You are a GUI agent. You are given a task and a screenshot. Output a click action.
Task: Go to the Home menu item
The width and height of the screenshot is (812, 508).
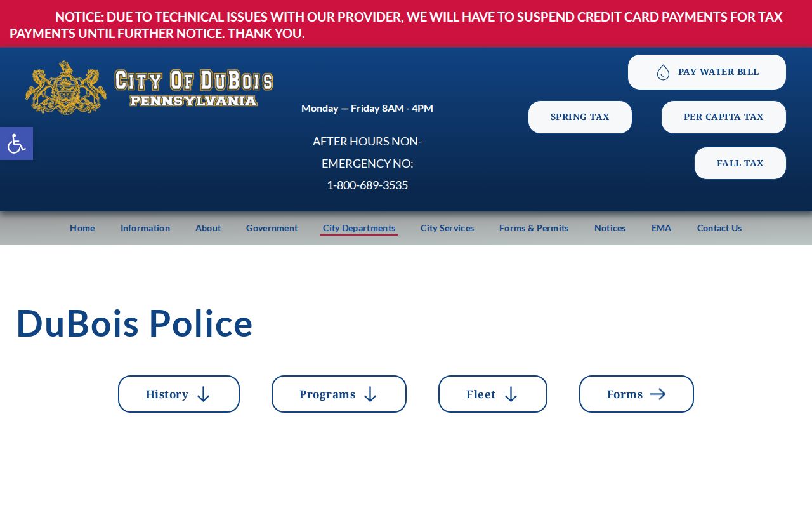(x=82, y=228)
